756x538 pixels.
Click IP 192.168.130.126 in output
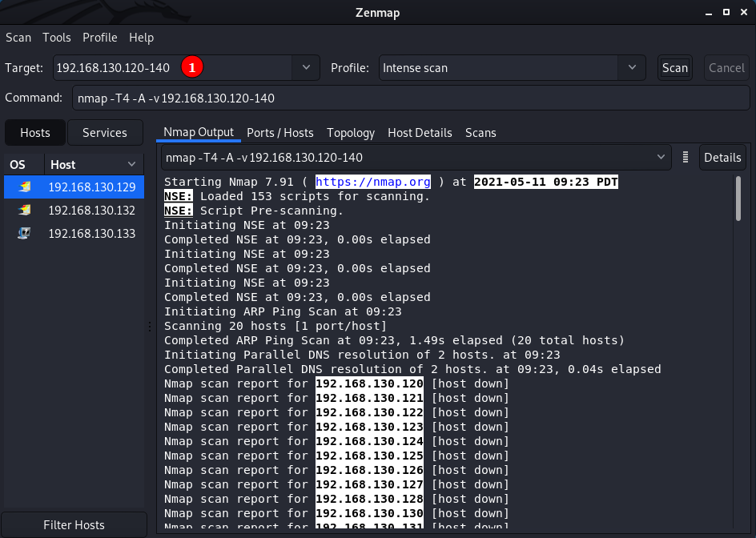[369, 471]
